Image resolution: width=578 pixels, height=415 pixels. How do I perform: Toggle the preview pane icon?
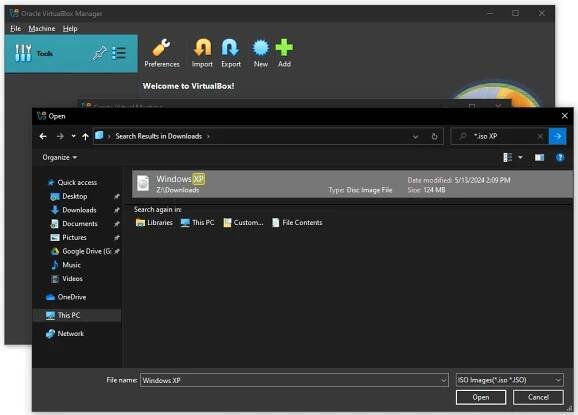[539, 158]
